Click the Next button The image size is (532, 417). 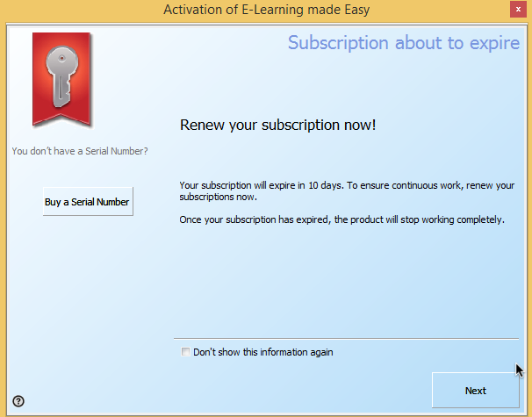(475, 390)
